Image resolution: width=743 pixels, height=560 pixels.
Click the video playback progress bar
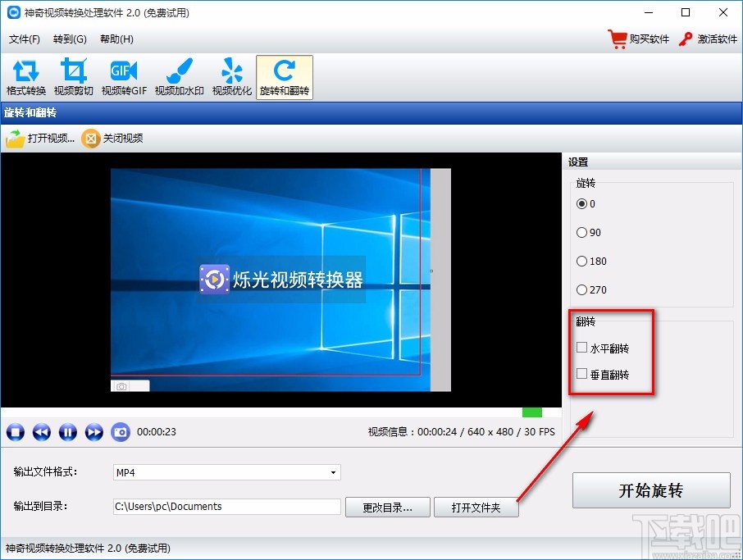pyautogui.click(x=281, y=412)
